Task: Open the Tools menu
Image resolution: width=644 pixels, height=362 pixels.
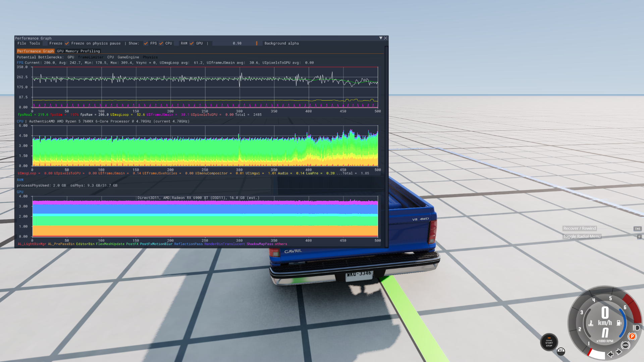Action: click(x=35, y=43)
